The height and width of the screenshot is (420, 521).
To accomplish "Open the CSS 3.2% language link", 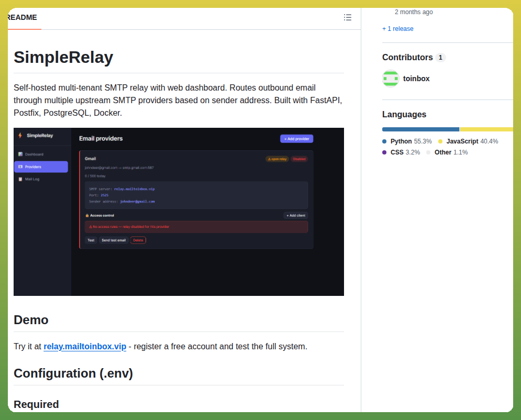I will (x=401, y=152).
